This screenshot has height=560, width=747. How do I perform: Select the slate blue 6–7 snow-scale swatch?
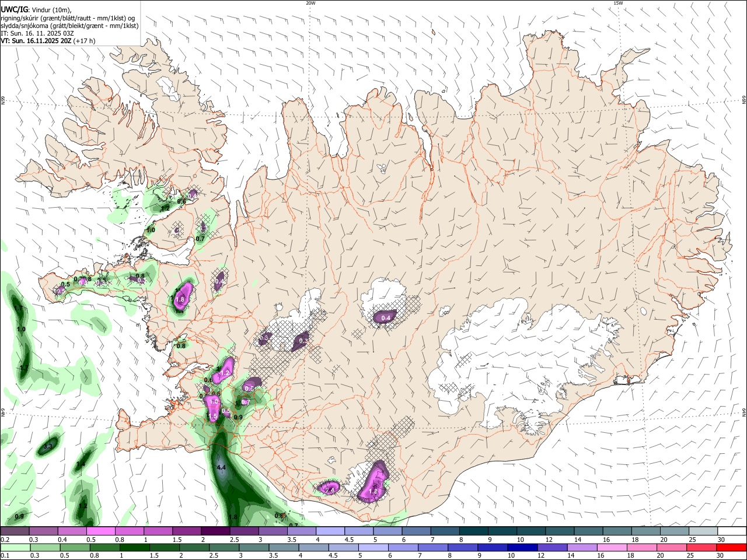point(416,531)
